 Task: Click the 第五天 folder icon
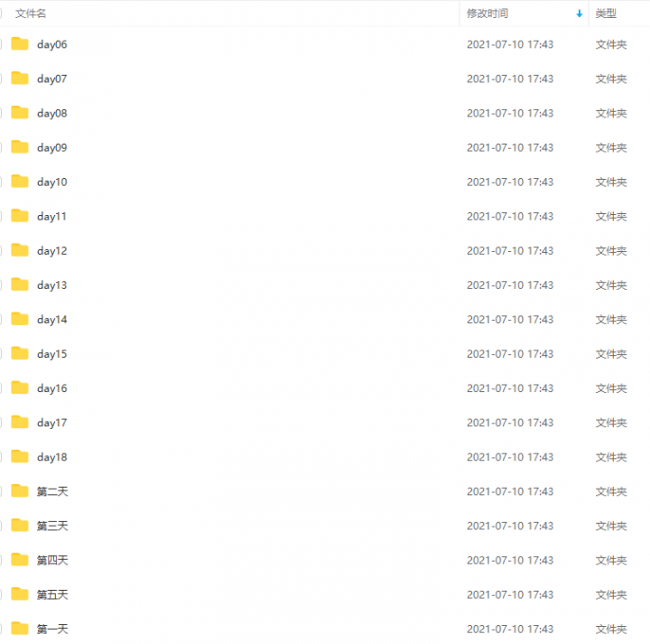pos(20,594)
